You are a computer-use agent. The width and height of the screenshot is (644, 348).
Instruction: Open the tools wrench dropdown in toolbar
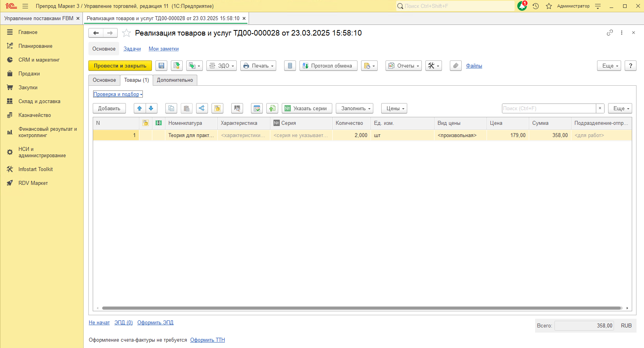(434, 66)
